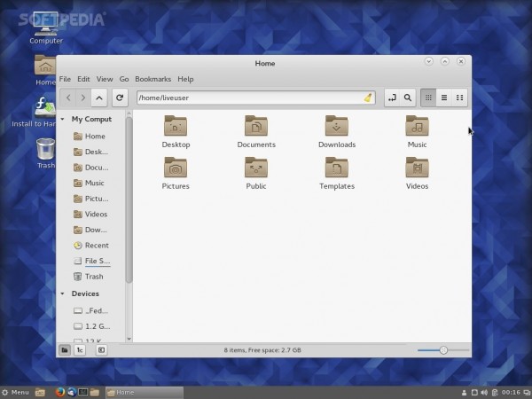Click the Home window taskbar button
532x399 pixels.
coord(145,393)
